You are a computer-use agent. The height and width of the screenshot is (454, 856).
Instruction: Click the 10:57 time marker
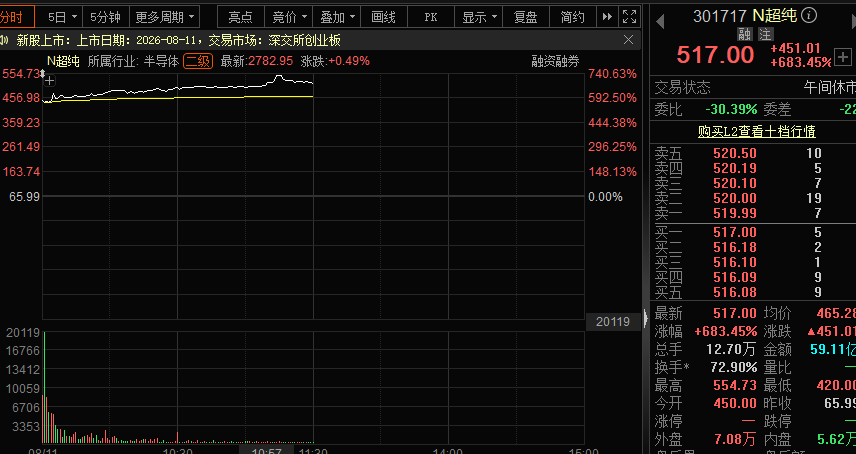(x=266, y=450)
